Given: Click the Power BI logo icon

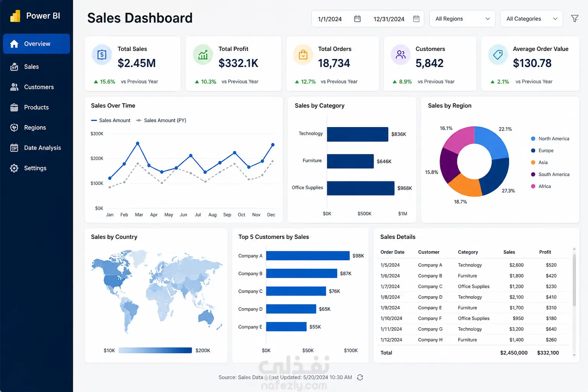Looking at the screenshot, I should [x=15, y=16].
